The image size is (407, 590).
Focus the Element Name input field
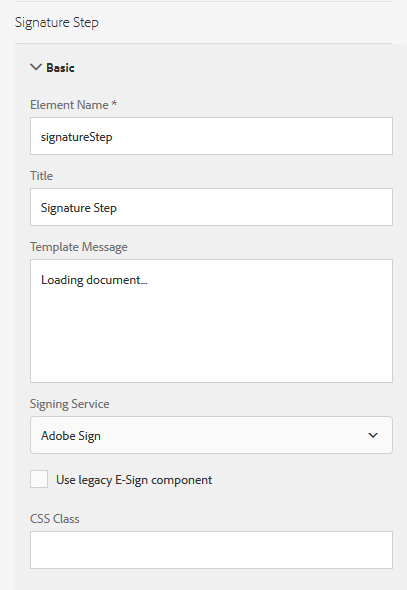click(x=211, y=136)
